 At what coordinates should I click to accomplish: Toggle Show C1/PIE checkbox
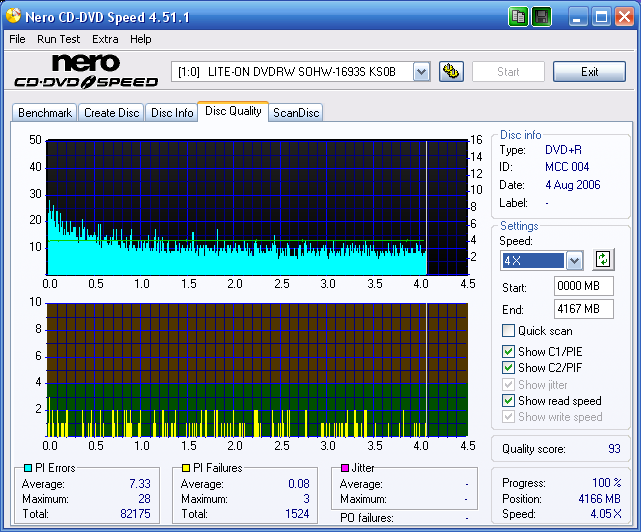pyautogui.click(x=508, y=351)
